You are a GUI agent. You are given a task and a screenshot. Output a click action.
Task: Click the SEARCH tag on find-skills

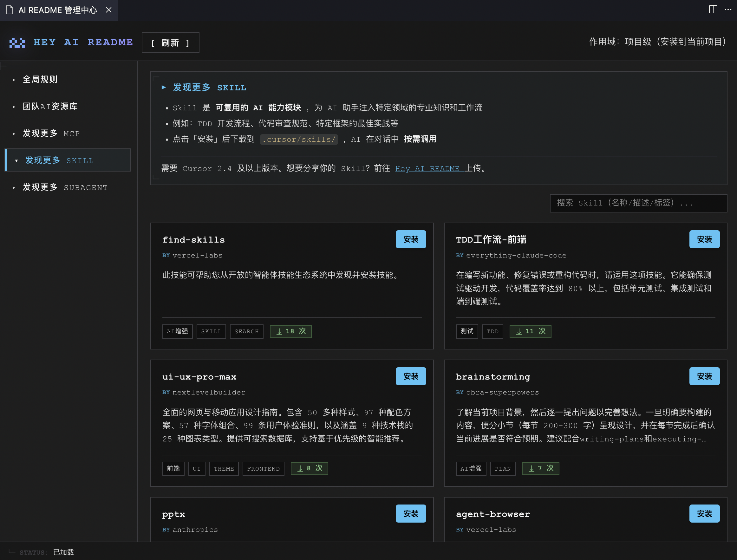click(246, 331)
